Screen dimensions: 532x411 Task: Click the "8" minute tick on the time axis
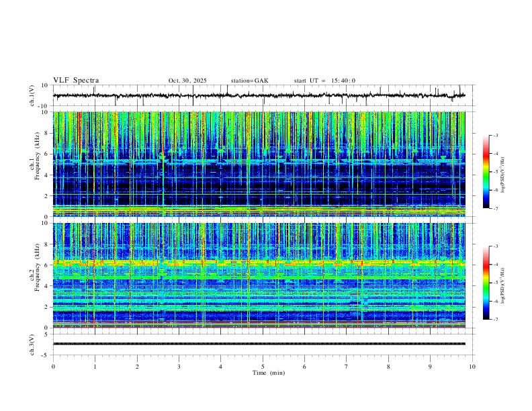pyautogui.click(x=388, y=367)
